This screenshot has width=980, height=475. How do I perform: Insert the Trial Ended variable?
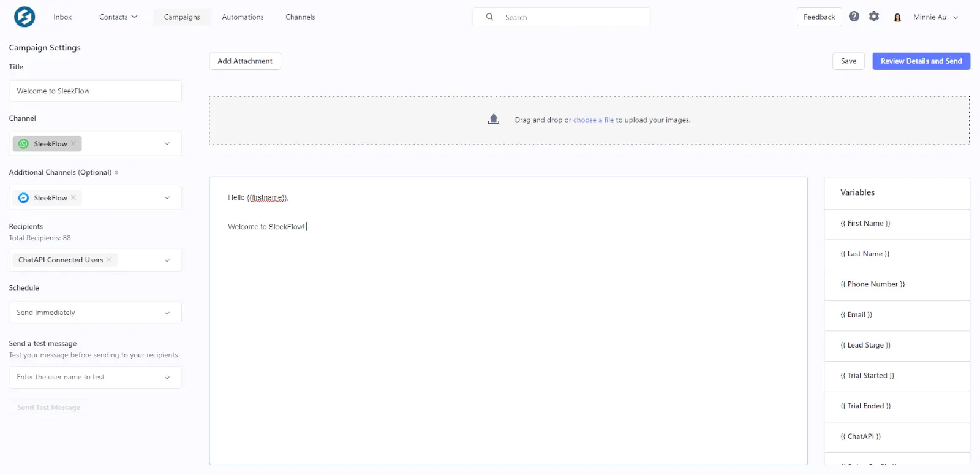tap(897, 406)
